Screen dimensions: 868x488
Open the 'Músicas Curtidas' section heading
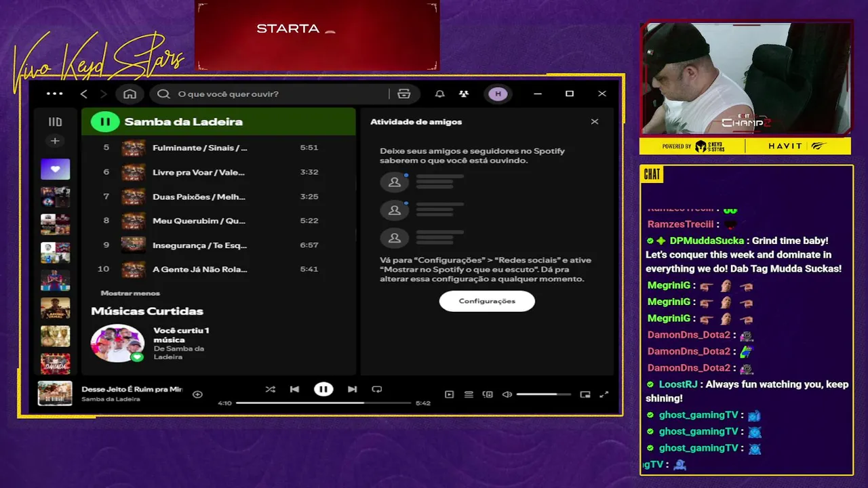tap(147, 311)
